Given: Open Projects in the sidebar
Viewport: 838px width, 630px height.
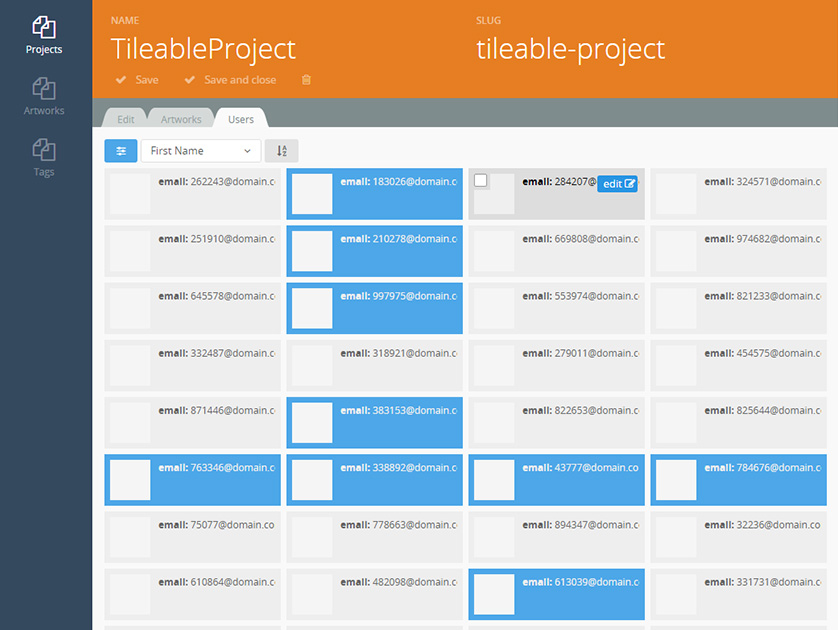Looking at the screenshot, I should (44, 35).
